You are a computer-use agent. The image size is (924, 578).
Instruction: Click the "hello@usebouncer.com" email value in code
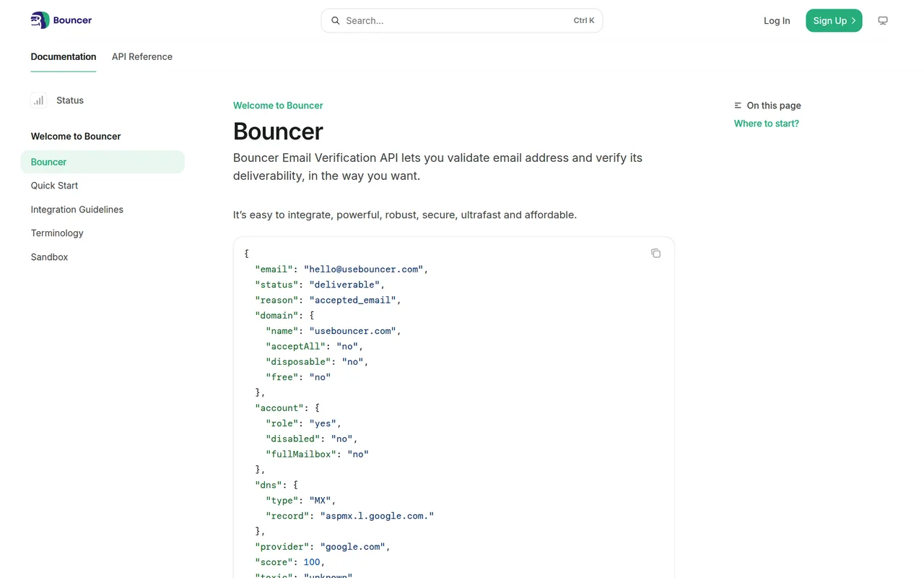pyautogui.click(x=364, y=269)
